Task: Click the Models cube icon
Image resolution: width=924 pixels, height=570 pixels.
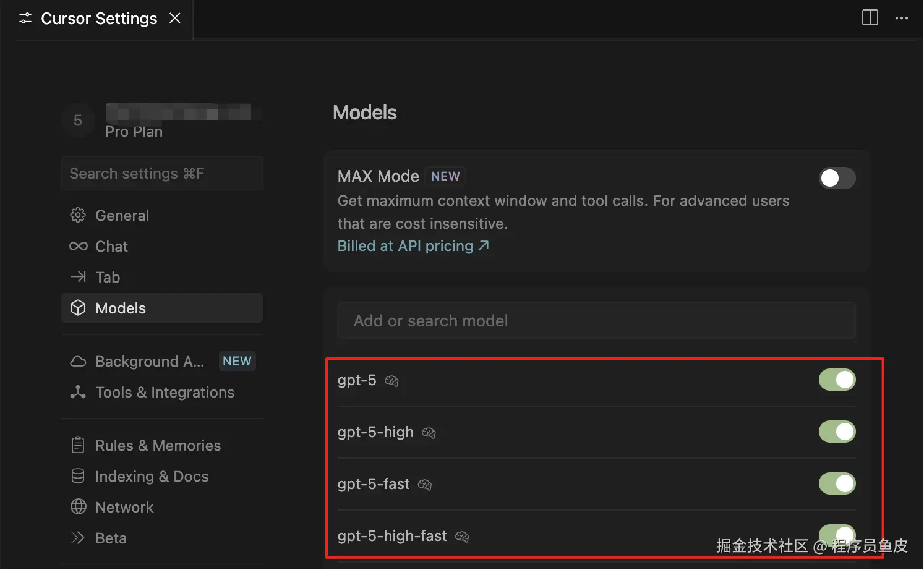Action: [78, 308]
